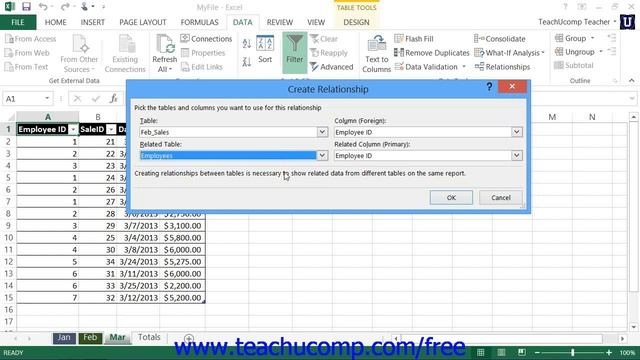The width and height of the screenshot is (640, 360).
Task: Open Data Validation
Action: click(x=426, y=67)
